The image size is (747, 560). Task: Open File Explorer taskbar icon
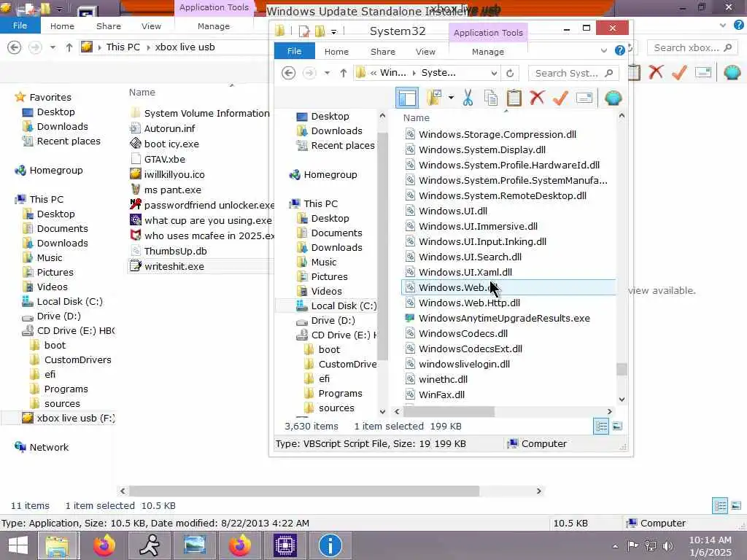[57, 545]
